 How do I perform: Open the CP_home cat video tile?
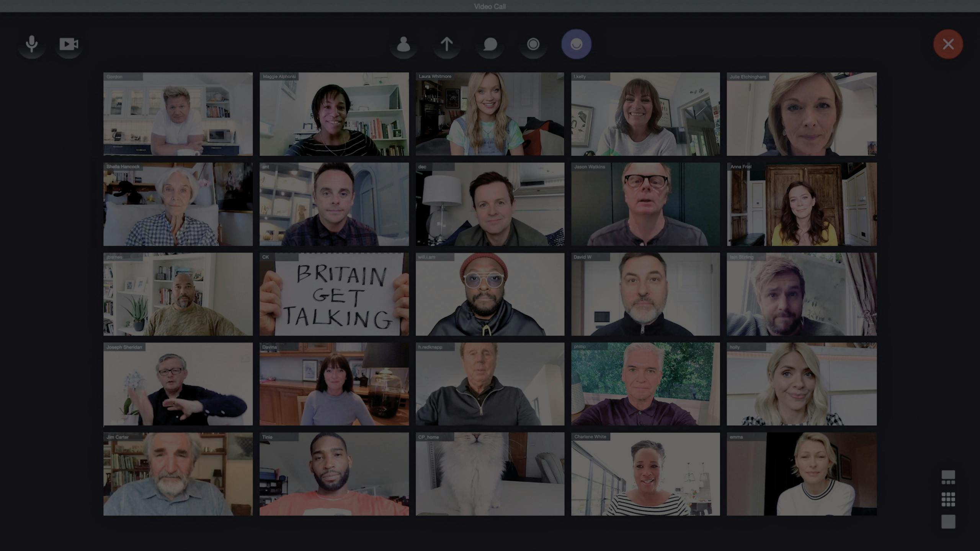(x=490, y=474)
